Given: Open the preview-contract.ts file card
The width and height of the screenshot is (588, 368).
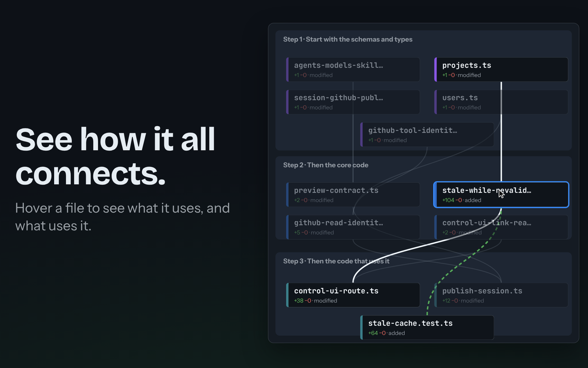Looking at the screenshot, I should click(x=353, y=195).
